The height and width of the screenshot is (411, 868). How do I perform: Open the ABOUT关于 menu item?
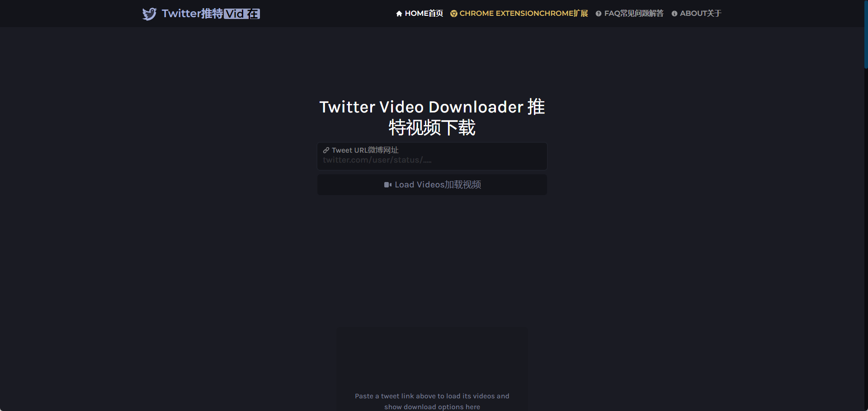[696, 14]
